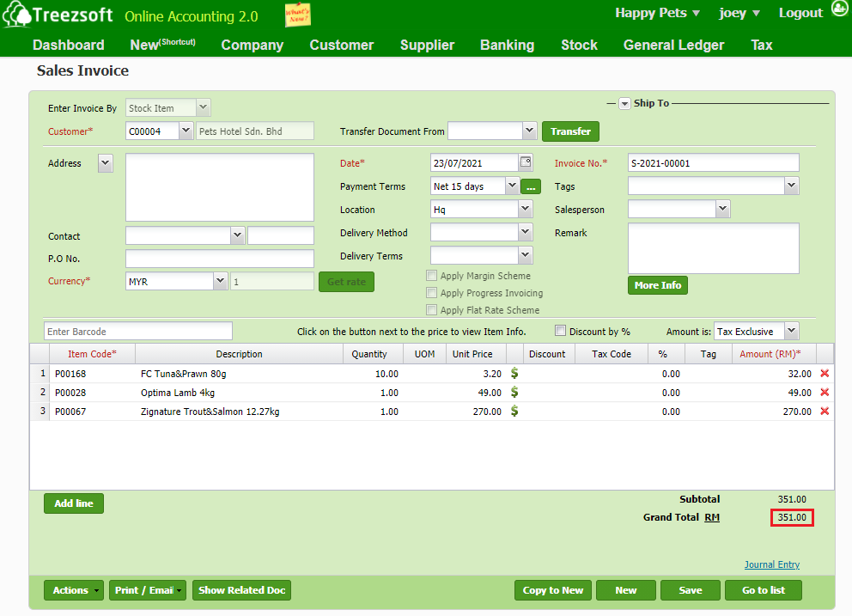Click the dollar icon on Zignature Trout&Salmon row
The height and width of the screenshot is (616, 852).
click(514, 412)
